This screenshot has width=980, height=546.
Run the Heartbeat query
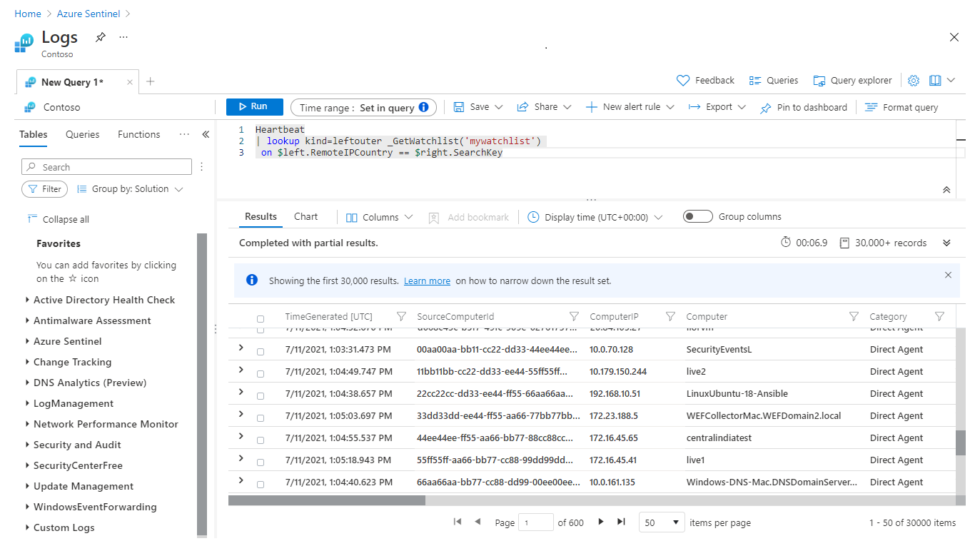pos(254,106)
